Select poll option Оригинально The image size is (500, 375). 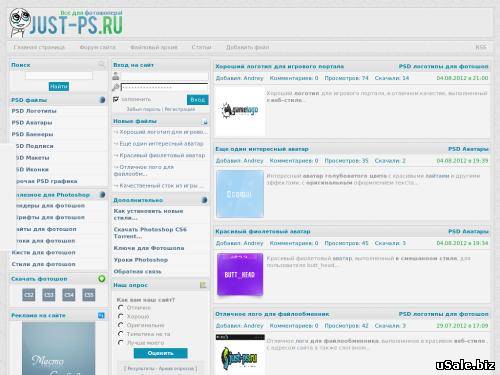[x=121, y=325]
